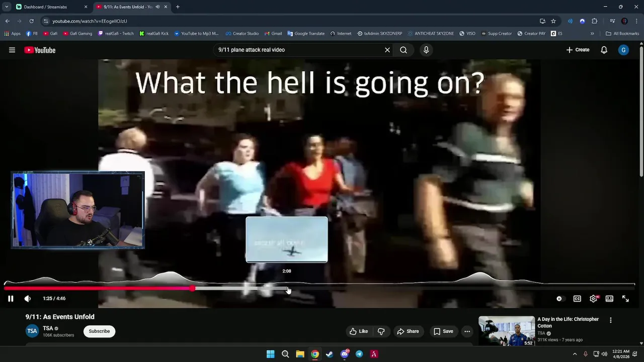Open the tab search dropdown
The image size is (644, 362).
(x=6, y=7)
